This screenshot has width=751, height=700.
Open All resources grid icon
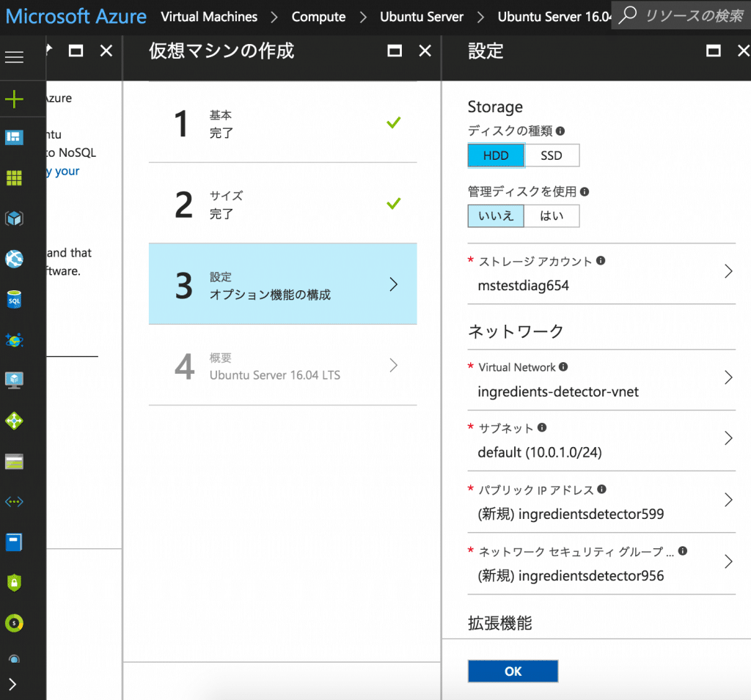tap(14, 178)
